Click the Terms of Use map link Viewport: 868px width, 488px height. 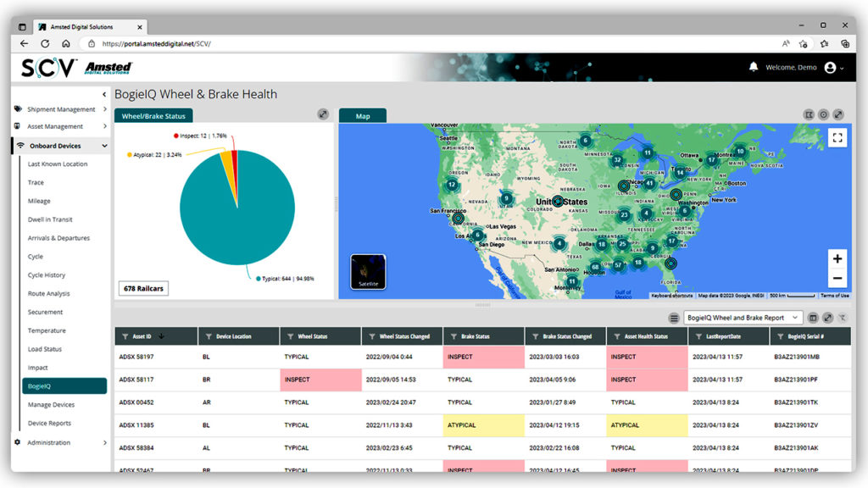pos(834,296)
